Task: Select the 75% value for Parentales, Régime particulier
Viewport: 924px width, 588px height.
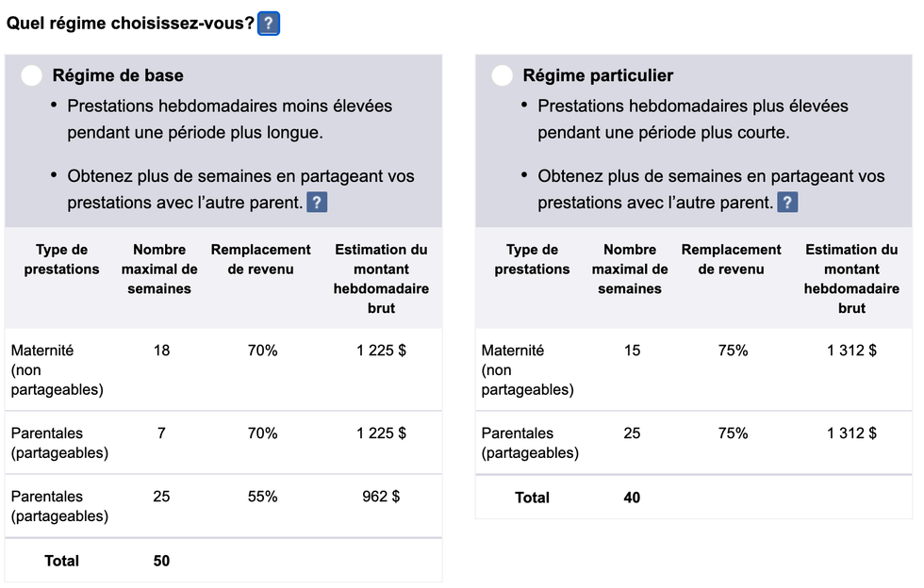Action: (732, 433)
